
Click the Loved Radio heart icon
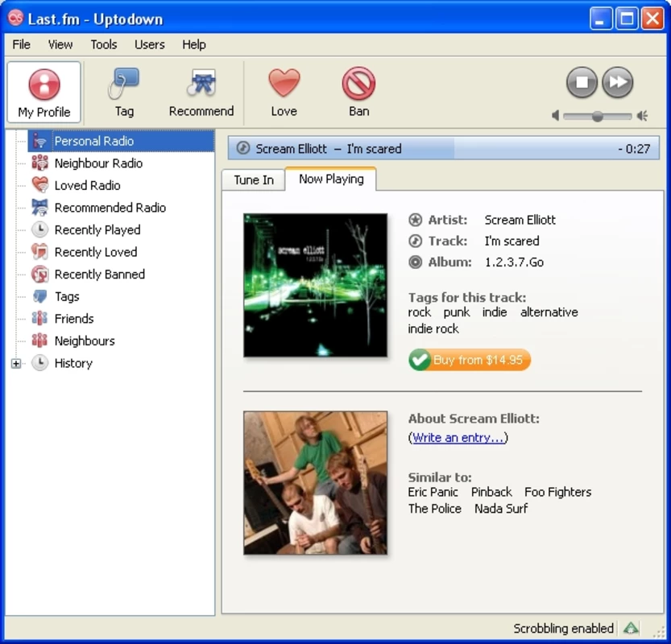[39, 185]
